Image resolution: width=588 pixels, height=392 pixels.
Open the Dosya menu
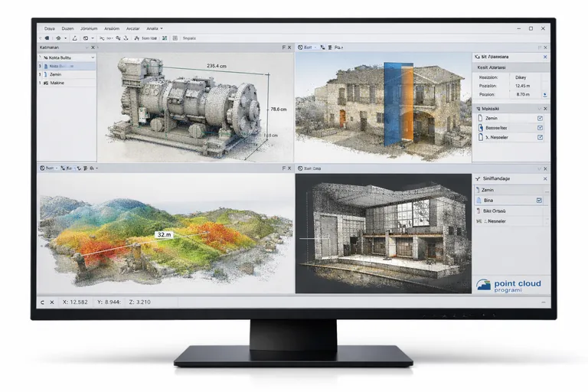50,28
